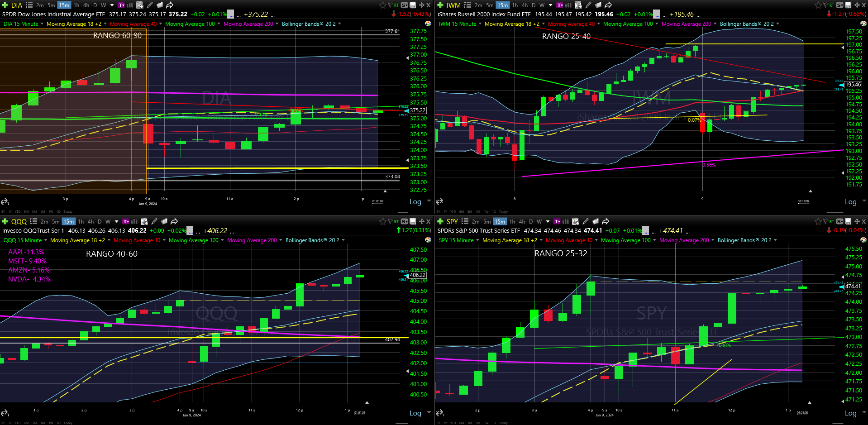Click the DIA ticker symbol
This screenshot has height=425, width=868.
[17, 5]
